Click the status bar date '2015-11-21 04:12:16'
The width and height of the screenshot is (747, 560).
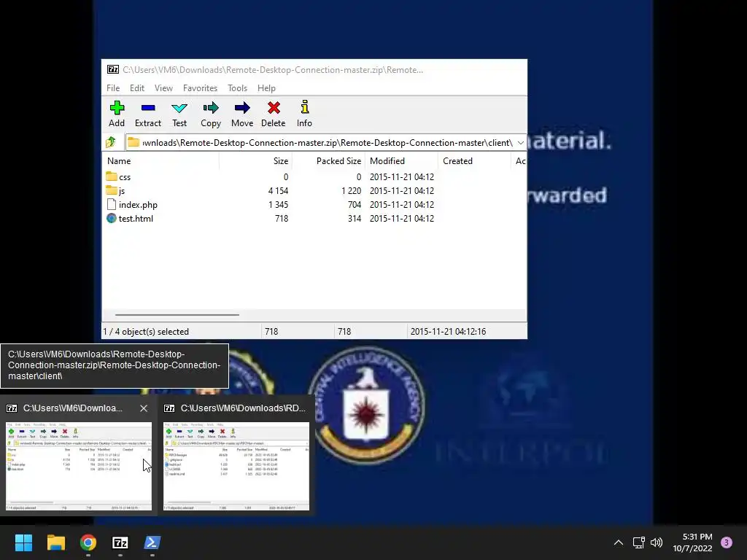point(449,332)
